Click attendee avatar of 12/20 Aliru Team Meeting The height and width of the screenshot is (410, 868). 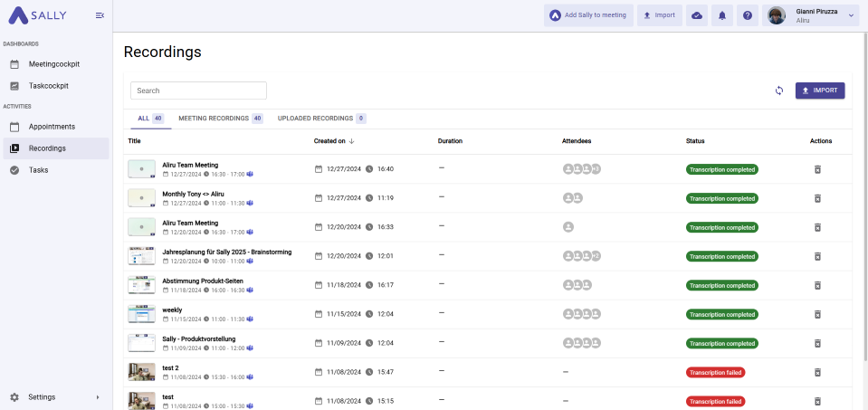click(x=568, y=227)
